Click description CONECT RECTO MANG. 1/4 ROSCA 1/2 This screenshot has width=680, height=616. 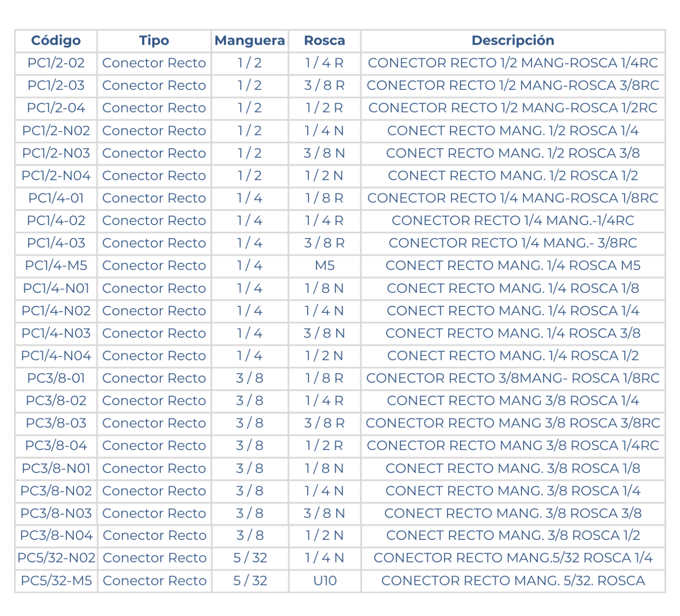[x=513, y=356]
